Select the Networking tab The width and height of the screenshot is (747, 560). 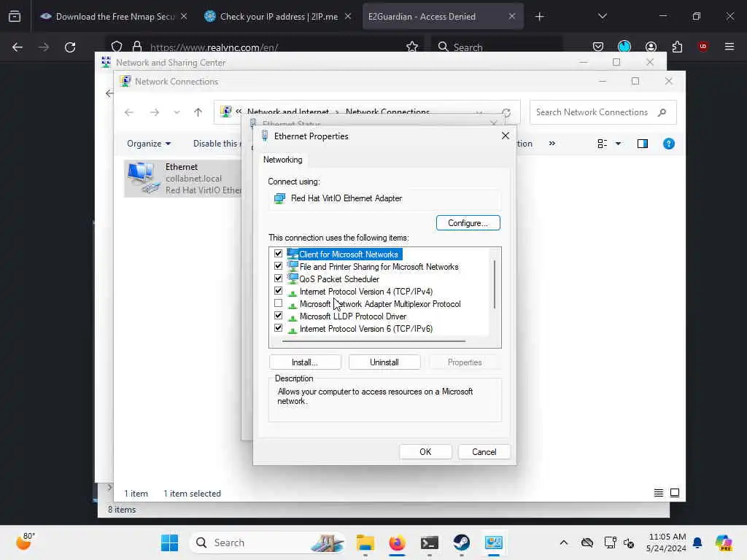(x=283, y=160)
